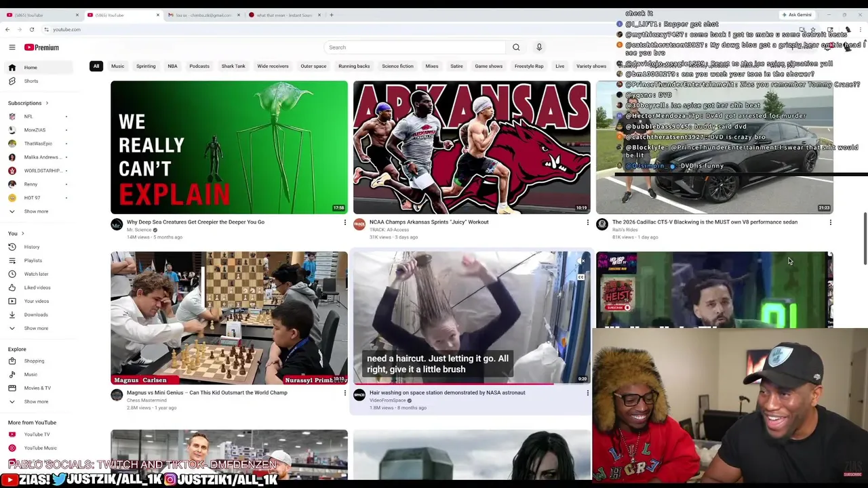Viewport: 868px width, 488px height.
Task: Click the YouTube Premium logo
Action: point(41,47)
